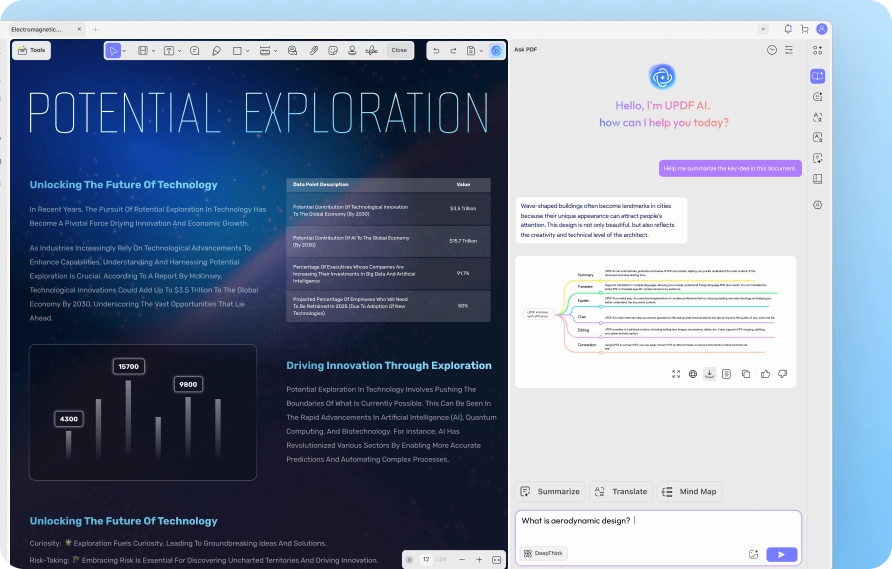Screen dimensions: 892x569
Task: Toggle DeepThink mode in the chat box
Action: tap(543, 553)
